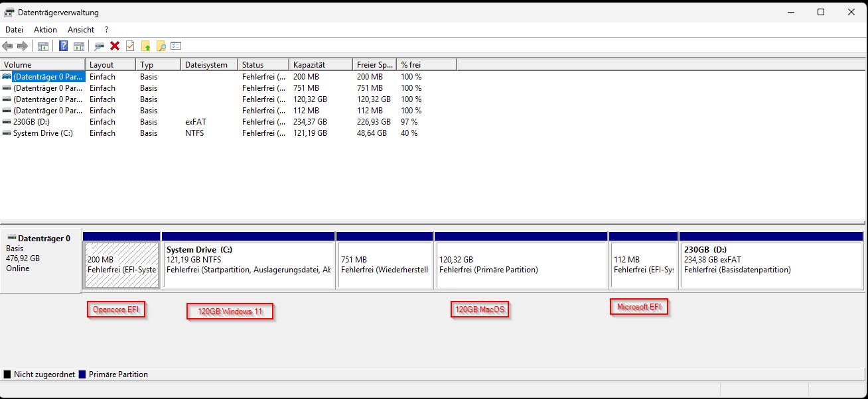This screenshot has width=868, height=399.
Task: Click the checklist settings icon in toolbar
Action: pos(176,46)
